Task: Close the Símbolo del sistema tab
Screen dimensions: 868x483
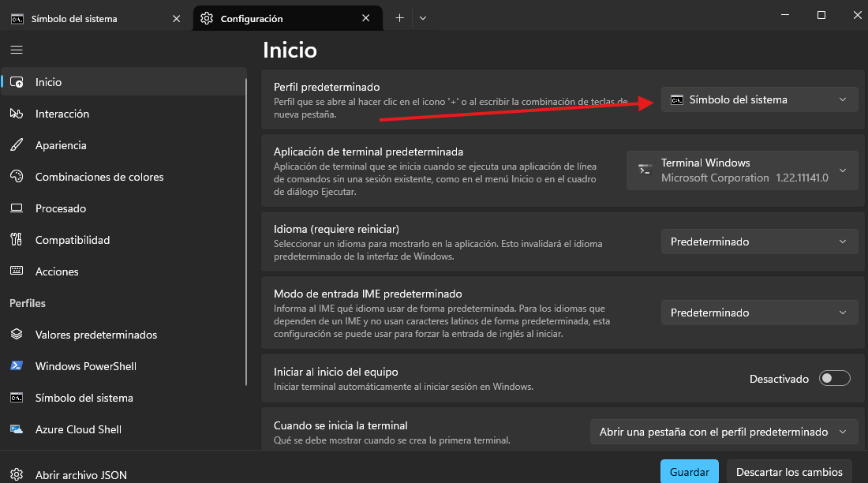Action: [177, 18]
